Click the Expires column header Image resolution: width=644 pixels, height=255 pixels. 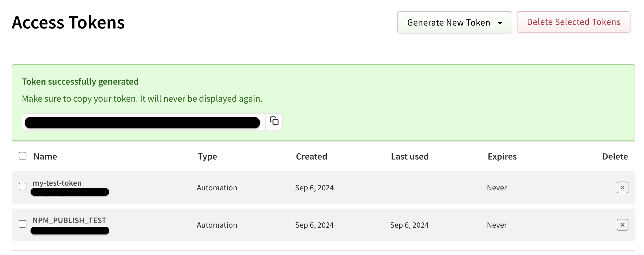502,157
